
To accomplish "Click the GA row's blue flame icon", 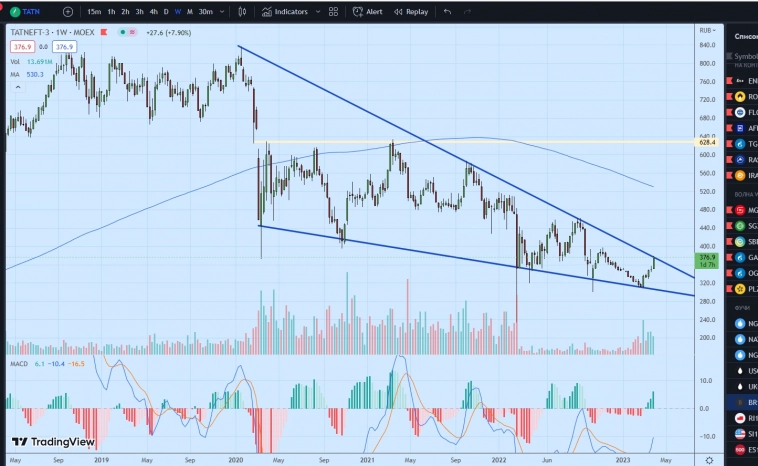I will (x=740, y=257).
